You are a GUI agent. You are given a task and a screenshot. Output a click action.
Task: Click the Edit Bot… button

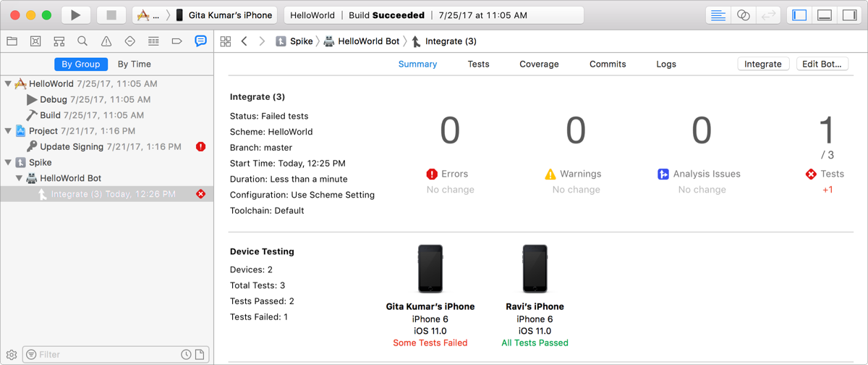tap(822, 64)
